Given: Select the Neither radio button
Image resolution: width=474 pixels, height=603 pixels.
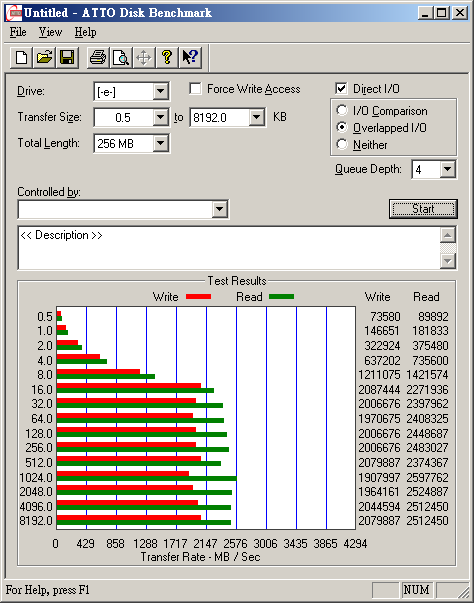Looking at the screenshot, I should pyautogui.click(x=342, y=144).
